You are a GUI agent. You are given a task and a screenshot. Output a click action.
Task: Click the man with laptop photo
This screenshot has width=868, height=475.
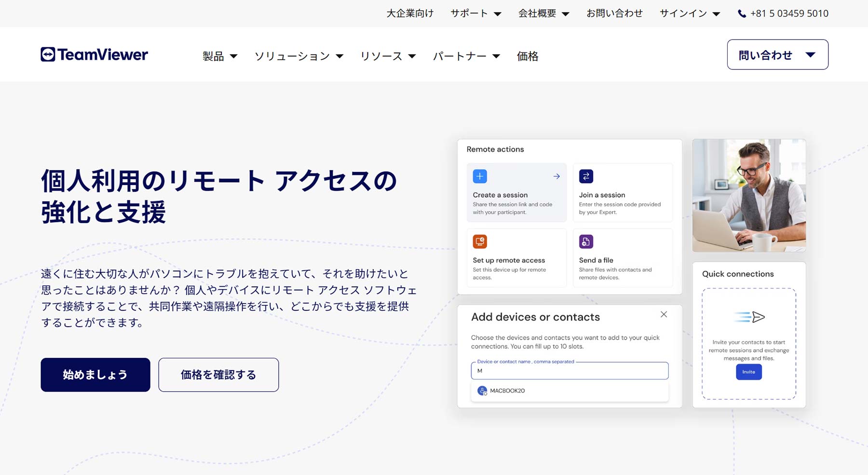749,196
